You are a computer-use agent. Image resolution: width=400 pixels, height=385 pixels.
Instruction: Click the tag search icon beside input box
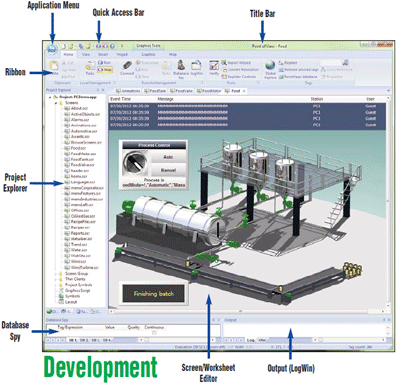pos(345,62)
